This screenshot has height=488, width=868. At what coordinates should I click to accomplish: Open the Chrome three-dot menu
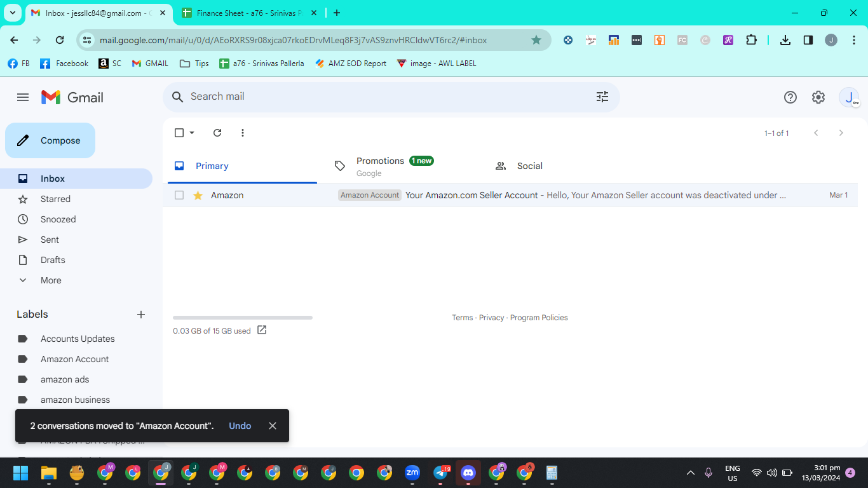tap(853, 40)
